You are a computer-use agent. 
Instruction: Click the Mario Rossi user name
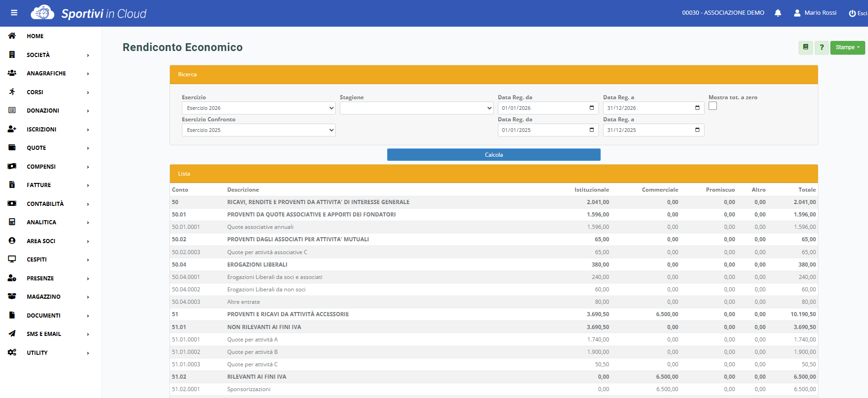pos(820,13)
